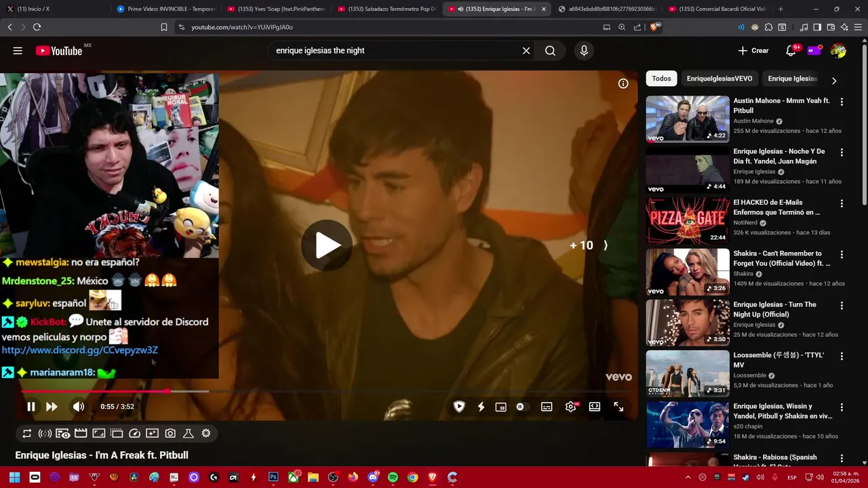Show more filter chips with right arrow
The height and width of the screenshot is (488, 868).
click(834, 81)
